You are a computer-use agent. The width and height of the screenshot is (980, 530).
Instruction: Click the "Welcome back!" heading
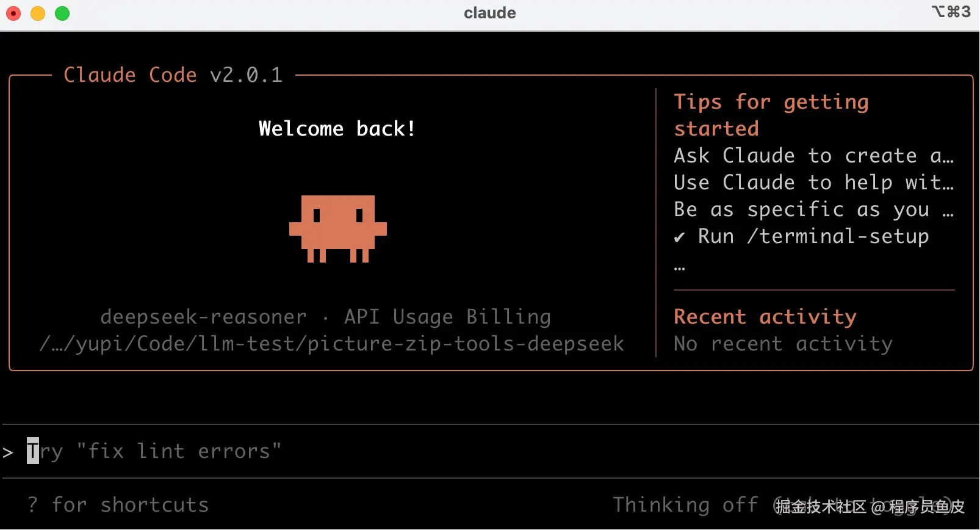tap(337, 129)
